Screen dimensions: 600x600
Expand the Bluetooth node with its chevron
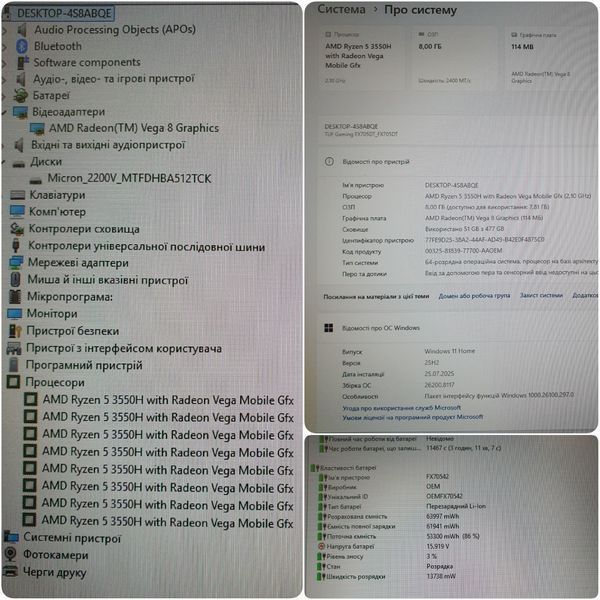point(4,47)
